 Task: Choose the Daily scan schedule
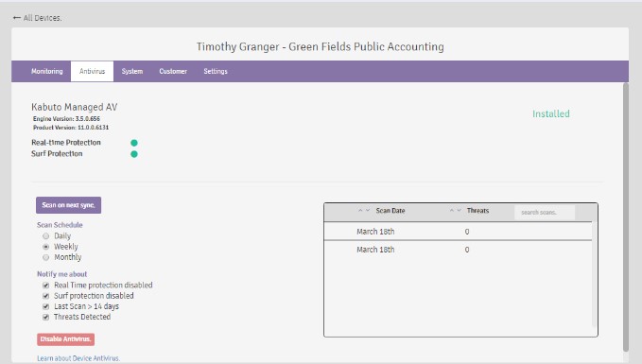click(45, 236)
